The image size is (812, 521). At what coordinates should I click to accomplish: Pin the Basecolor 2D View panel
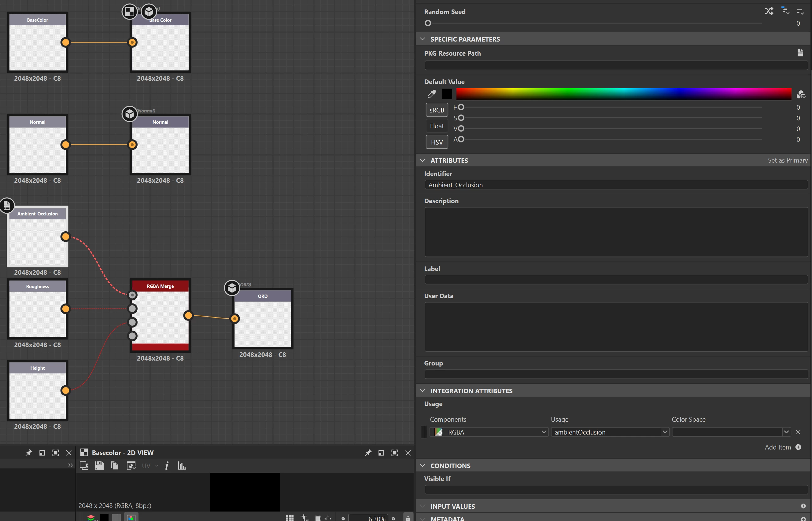pos(368,453)
